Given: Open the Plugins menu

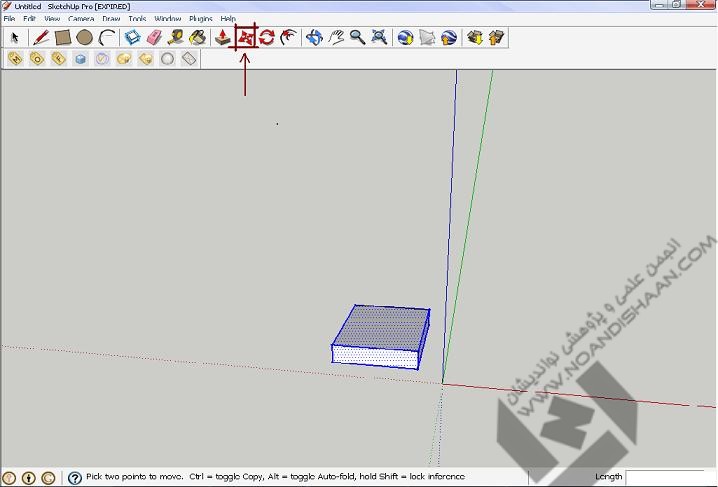Looking at the screenshot, I should pos(200,19).
